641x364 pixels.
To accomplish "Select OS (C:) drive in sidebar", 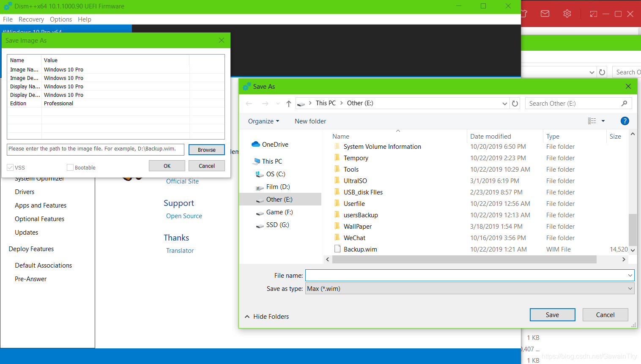I will [x=276, y=174].
